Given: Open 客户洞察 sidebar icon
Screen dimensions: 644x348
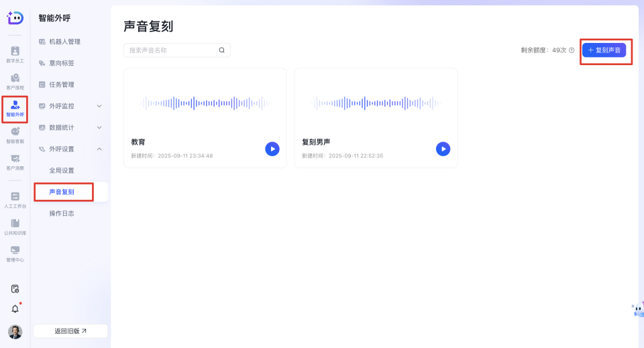Looking at the screenshot, I should tap(15, 162).
